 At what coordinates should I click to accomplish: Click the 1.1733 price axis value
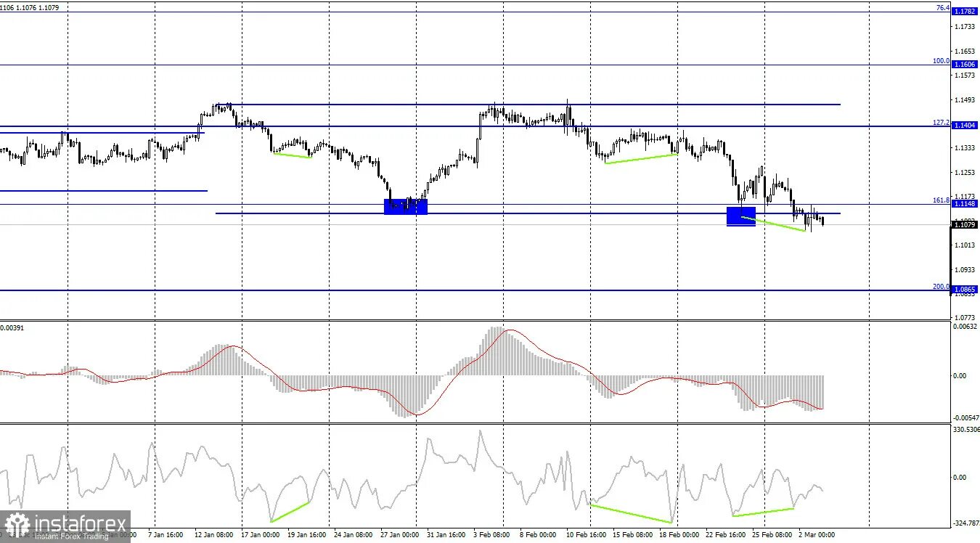pos(965,27)
